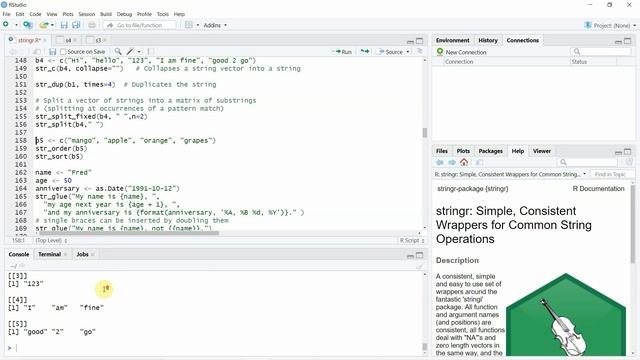Click the Print icon in main toolbar

(92, 25)
